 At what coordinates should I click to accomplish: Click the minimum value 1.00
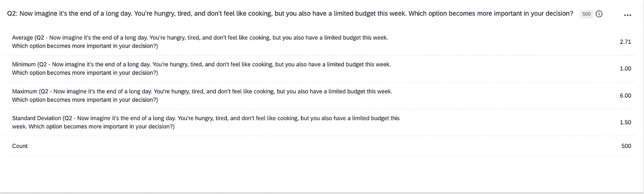(x=625, y=69)
